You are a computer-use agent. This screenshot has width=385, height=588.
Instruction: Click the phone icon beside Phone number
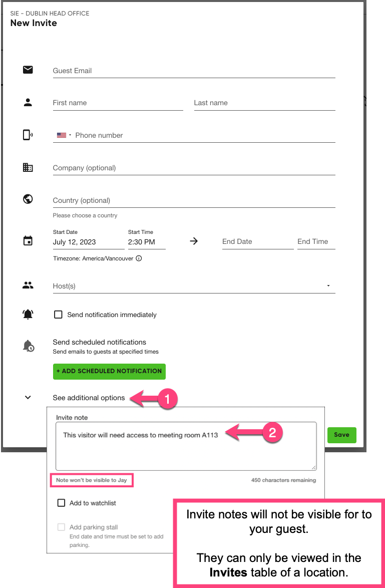click(28, 135)
